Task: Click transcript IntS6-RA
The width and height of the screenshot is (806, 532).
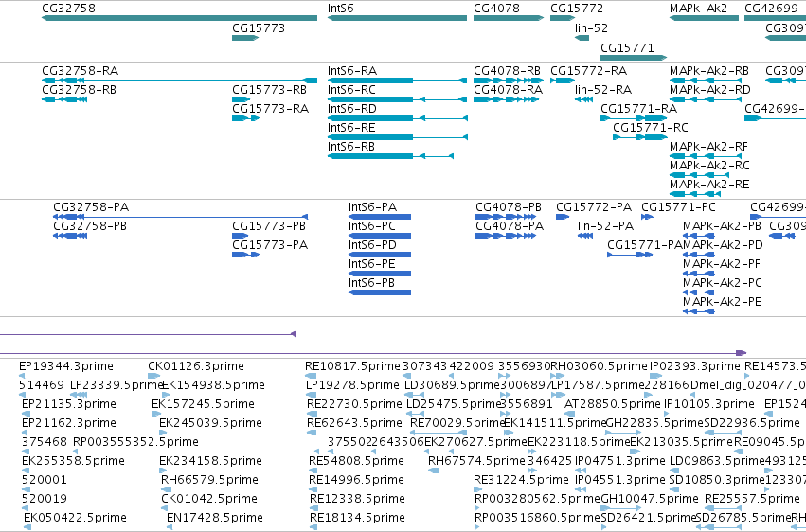Action: coord(398,80)
